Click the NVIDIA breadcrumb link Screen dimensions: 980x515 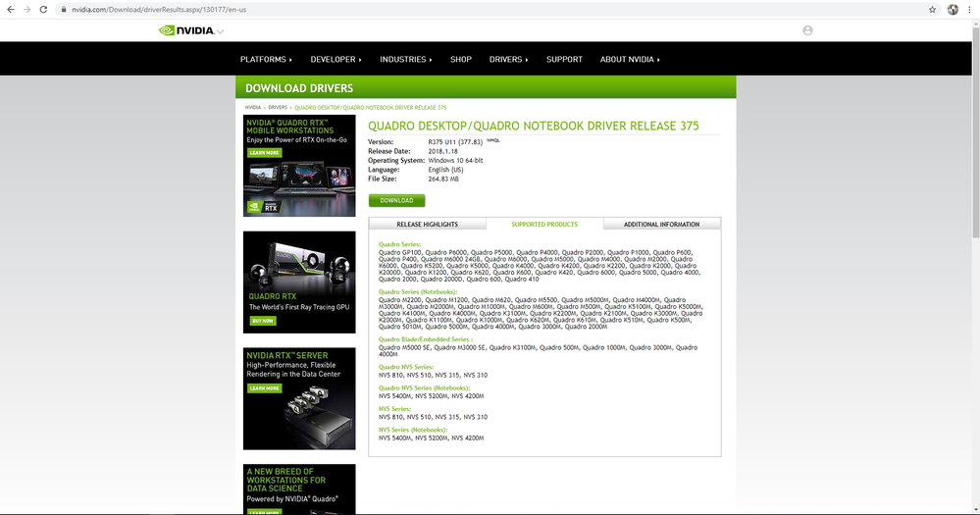[x=252, y=108]
